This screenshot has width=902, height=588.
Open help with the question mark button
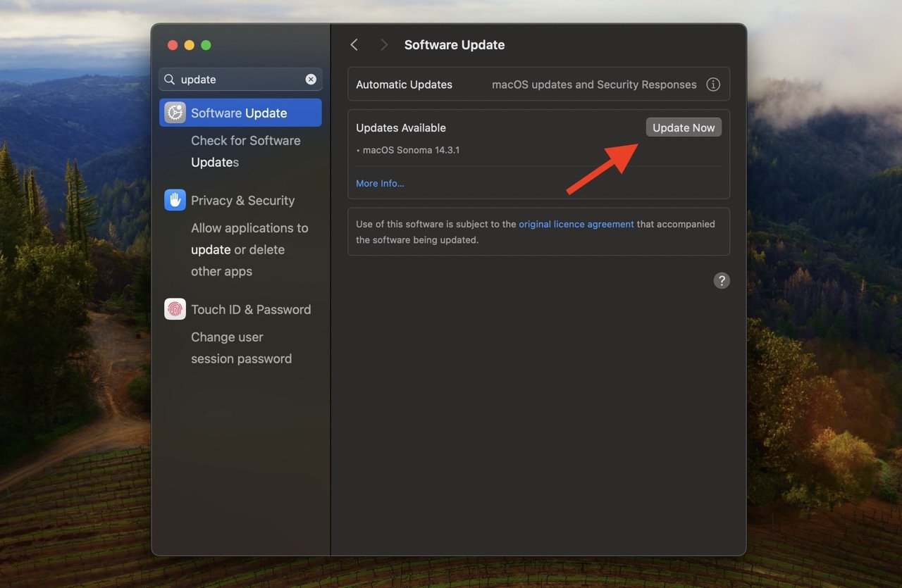pyautogui.click(x=721, y=280)
